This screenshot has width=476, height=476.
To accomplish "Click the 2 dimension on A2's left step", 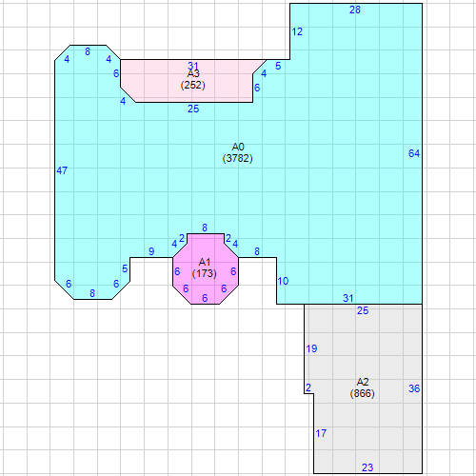I will (308, 387).
